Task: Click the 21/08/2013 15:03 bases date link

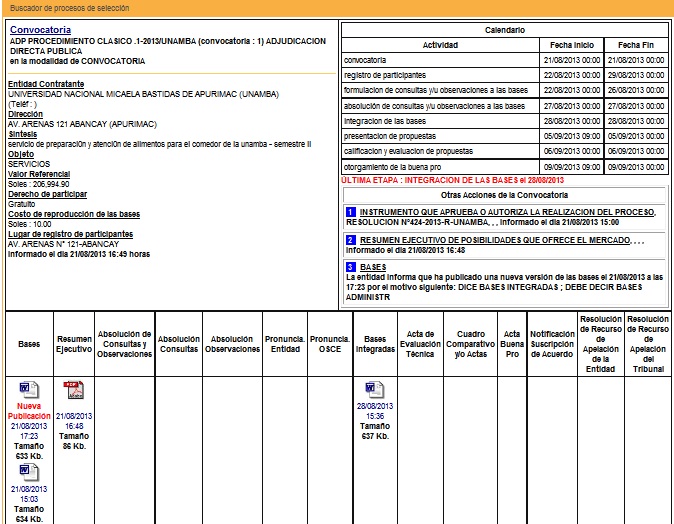Action: point(29,494)
